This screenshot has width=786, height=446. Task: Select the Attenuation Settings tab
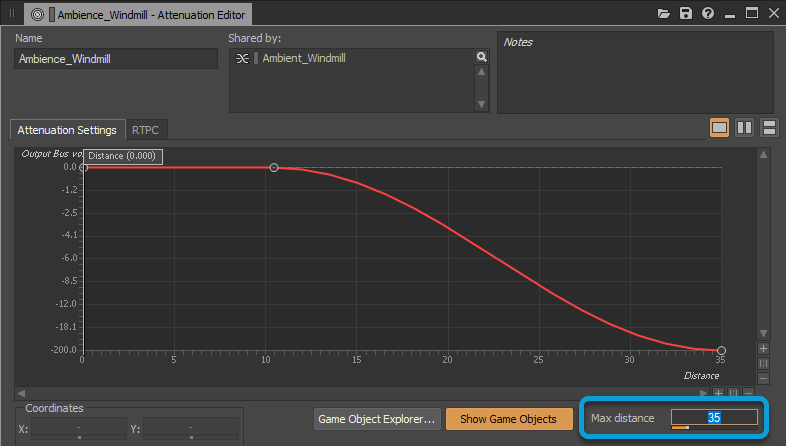[x=67, y=130]
